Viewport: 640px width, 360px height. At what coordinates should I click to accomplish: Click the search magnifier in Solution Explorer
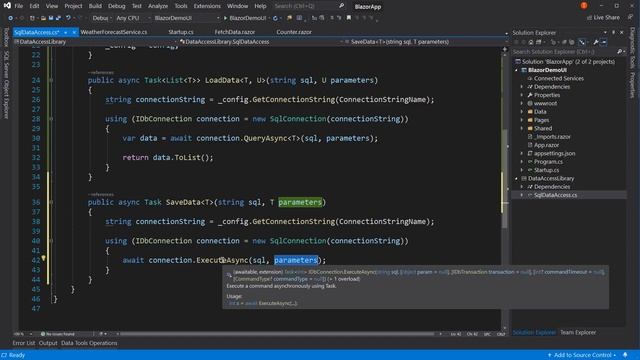click(619, 52)
